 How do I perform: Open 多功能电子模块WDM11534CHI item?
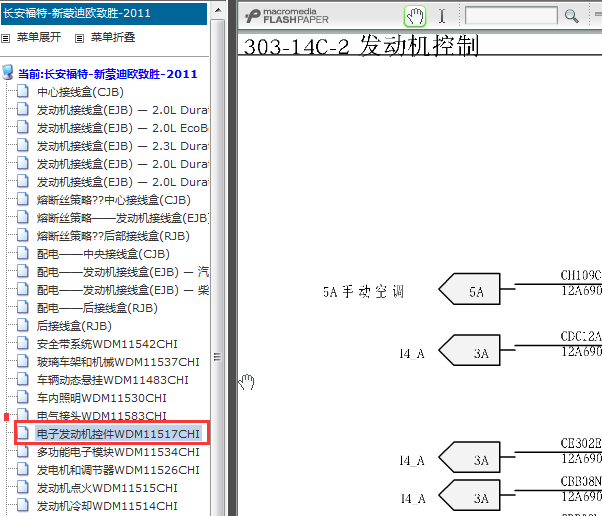click(118, 452)
